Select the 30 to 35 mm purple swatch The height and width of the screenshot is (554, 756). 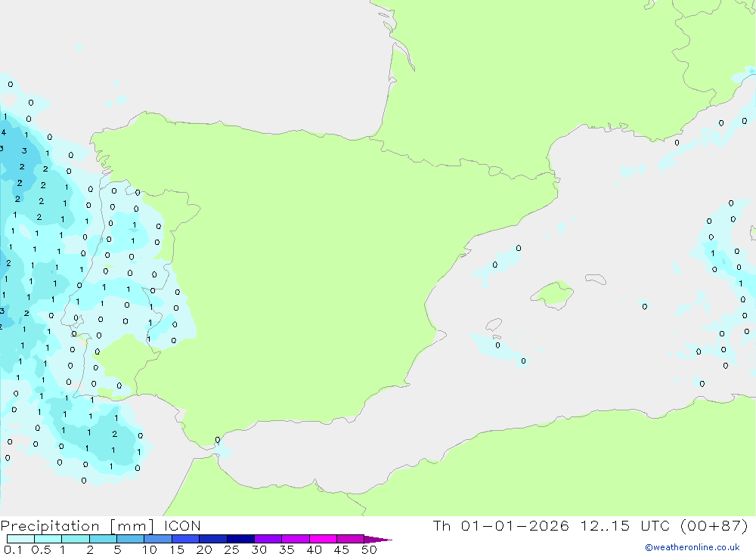[268, 539]
